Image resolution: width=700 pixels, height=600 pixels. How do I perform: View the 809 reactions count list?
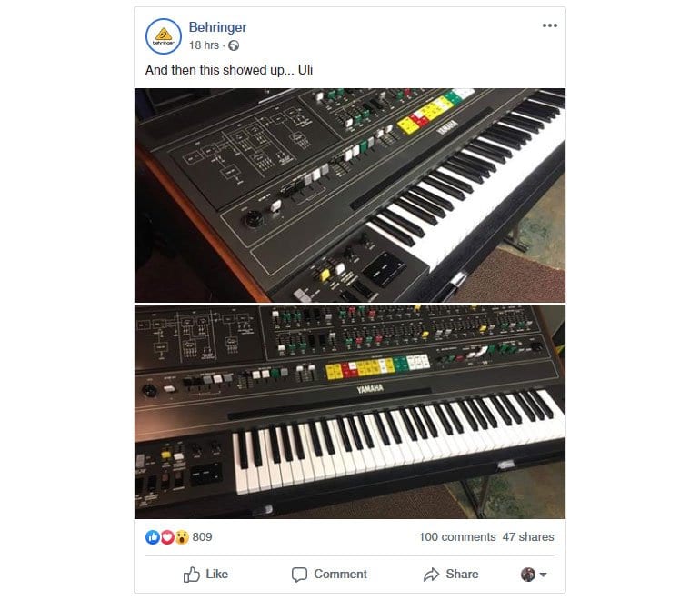coord(202,537)
